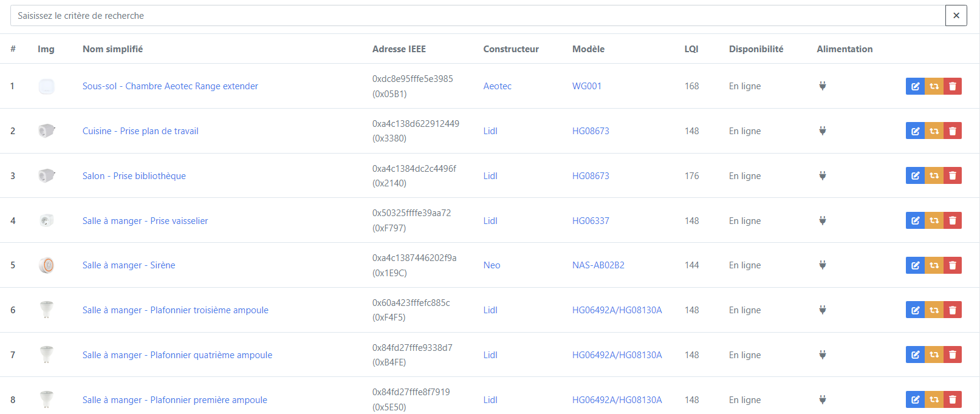This screenshot has width=980, height=414.
Task: Edit Plafonnier troisième ampoule device
Action: [x=915, y=310]
